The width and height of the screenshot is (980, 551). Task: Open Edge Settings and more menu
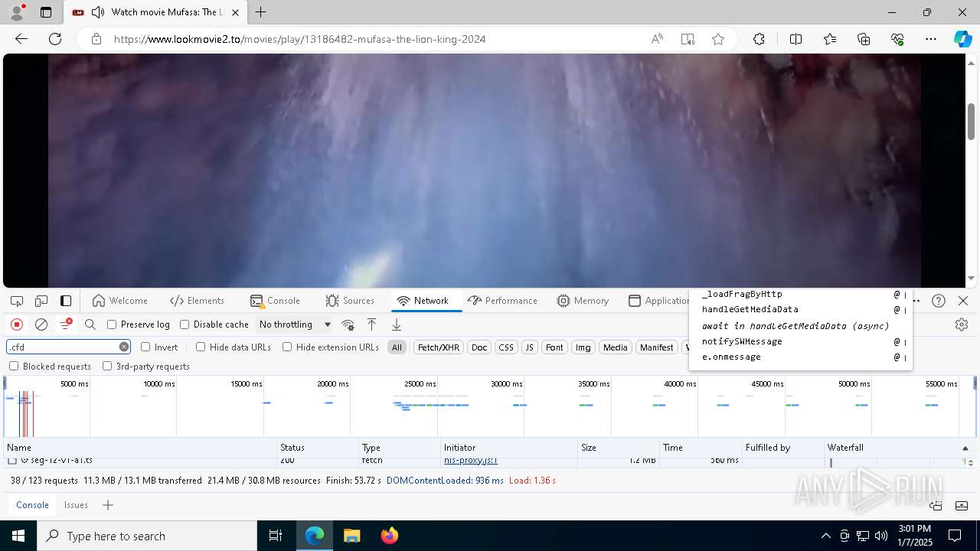[x=931, y=39]
